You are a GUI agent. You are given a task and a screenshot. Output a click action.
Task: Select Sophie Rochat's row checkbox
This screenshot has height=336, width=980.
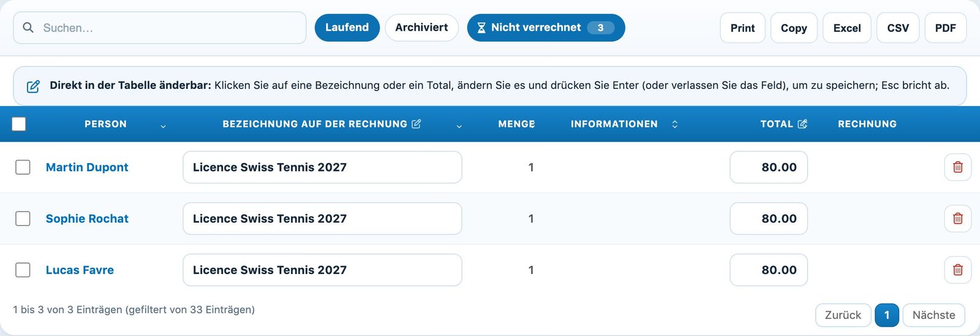pyautogui.click(x=23, y=219)
